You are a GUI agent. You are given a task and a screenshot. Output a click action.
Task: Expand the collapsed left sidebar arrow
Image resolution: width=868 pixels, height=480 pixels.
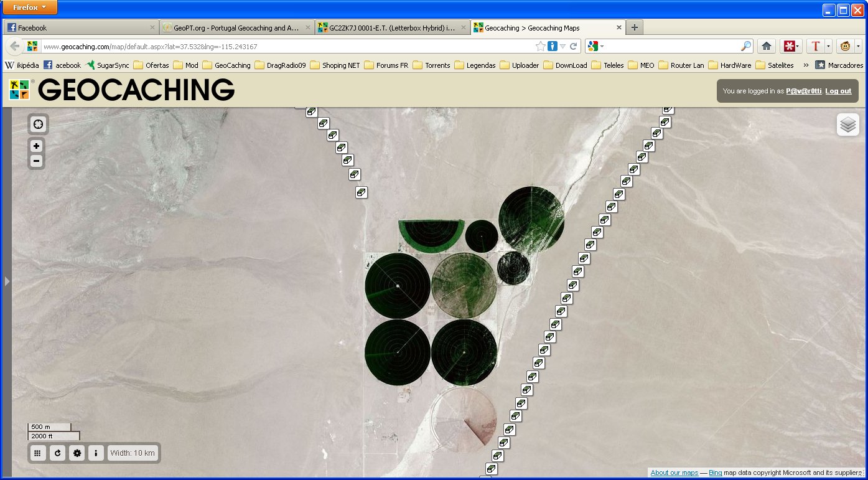tap(7, 281)
